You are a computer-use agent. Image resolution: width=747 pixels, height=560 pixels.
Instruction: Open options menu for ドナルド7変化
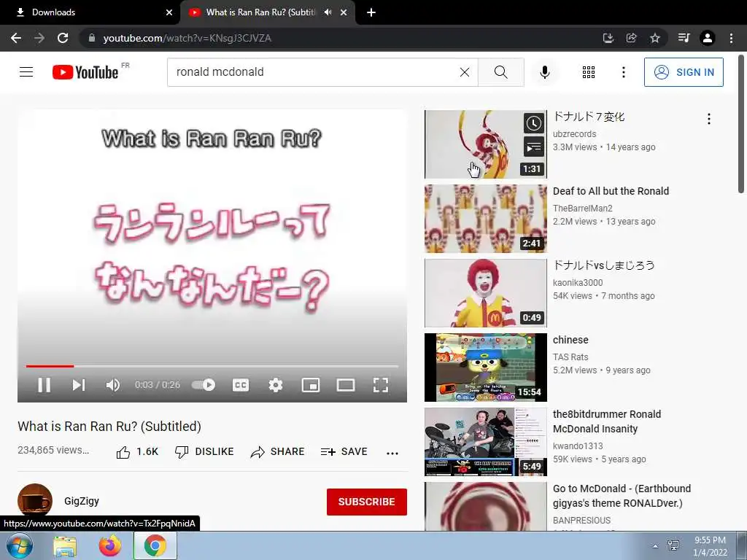point(709,119)
